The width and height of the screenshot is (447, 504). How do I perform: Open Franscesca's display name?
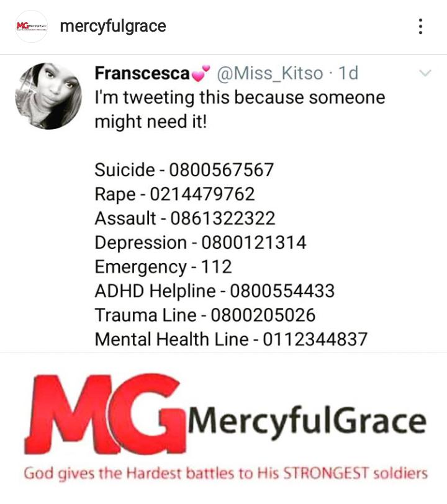142,73
